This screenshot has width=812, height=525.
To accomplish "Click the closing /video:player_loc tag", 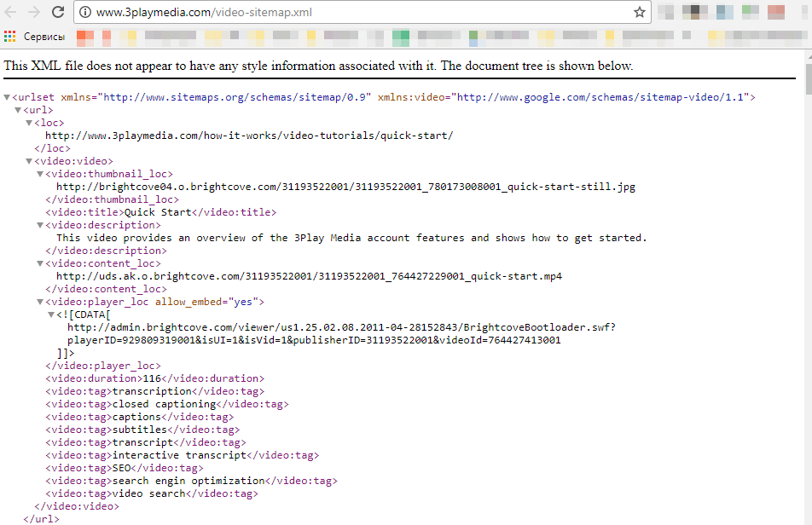I will click(x=103, y=366).
